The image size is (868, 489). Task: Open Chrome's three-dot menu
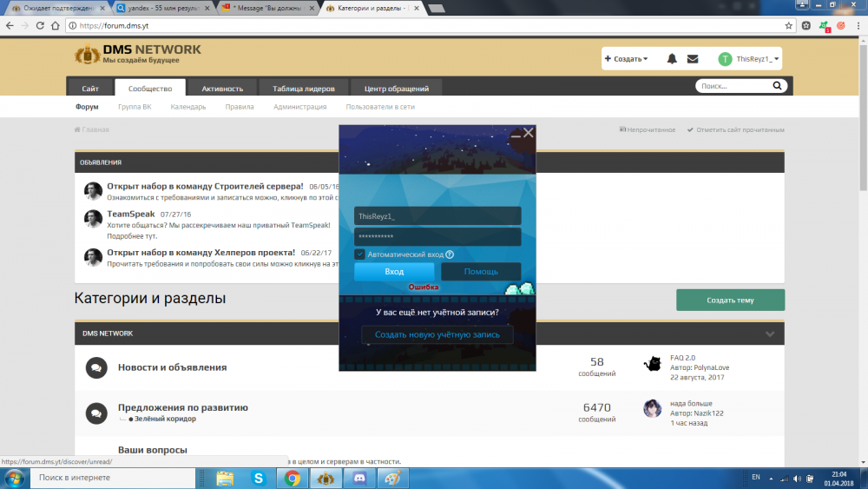pyautogui.click(x=858, y=26)
